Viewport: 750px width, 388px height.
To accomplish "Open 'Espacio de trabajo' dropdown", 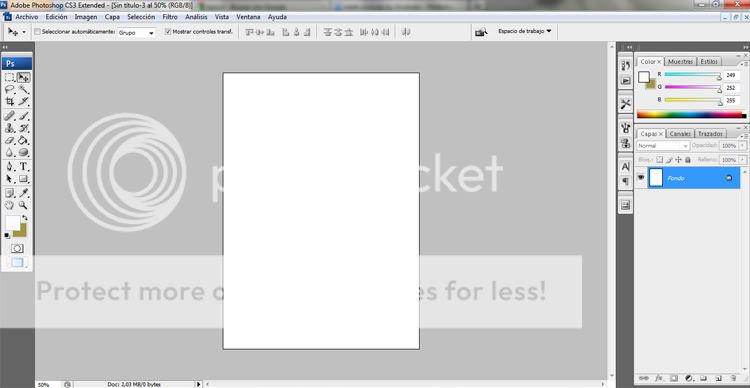I will click(524, 31).
